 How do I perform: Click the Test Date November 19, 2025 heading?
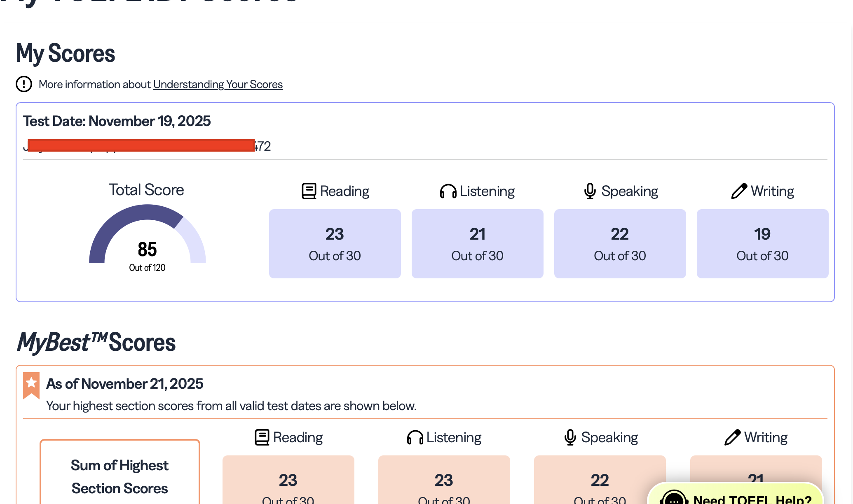117,121
